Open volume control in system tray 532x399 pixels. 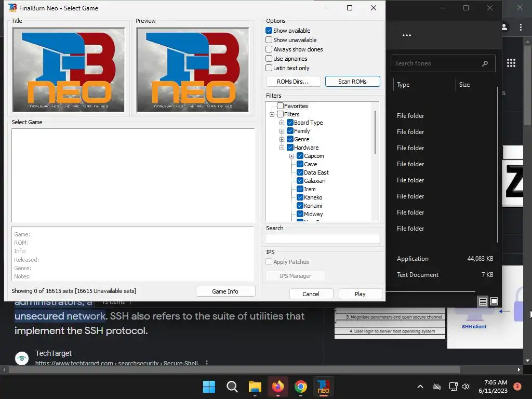(465, 387)
